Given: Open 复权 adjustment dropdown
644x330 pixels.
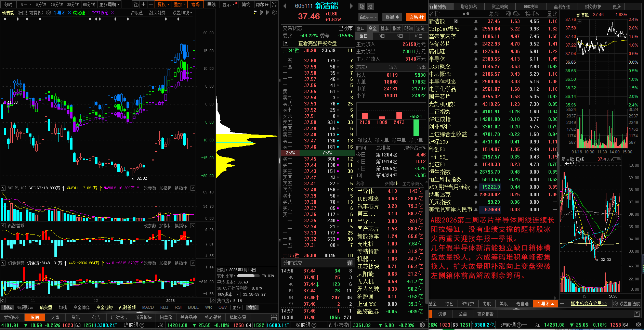Looking at the screenshot, I should click(163, 4).
